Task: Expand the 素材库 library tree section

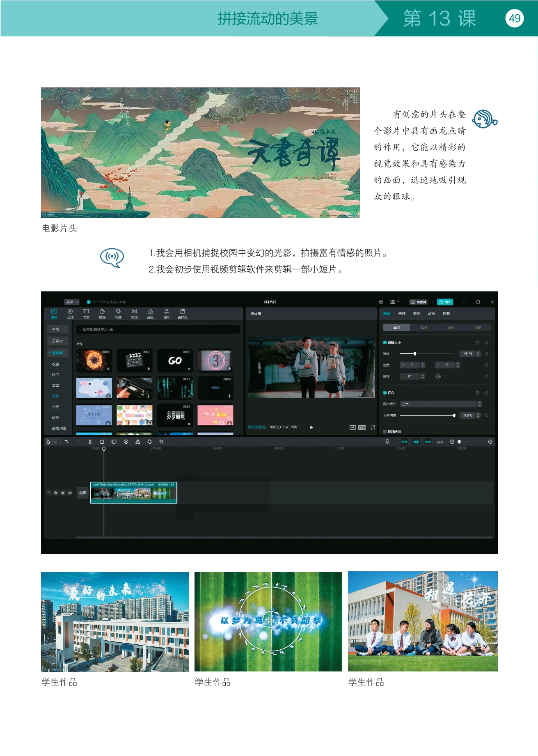Action: click(x=57, y=353)
